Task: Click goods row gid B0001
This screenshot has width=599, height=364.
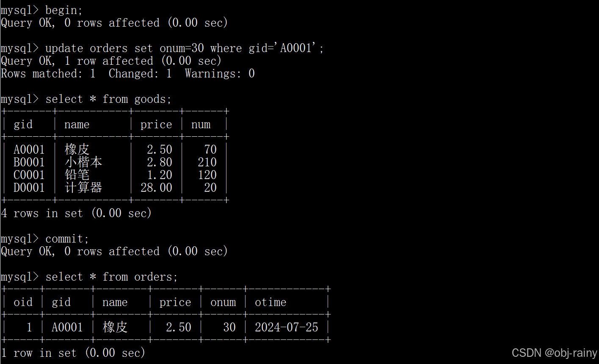Action: click(x=29, y=163)
